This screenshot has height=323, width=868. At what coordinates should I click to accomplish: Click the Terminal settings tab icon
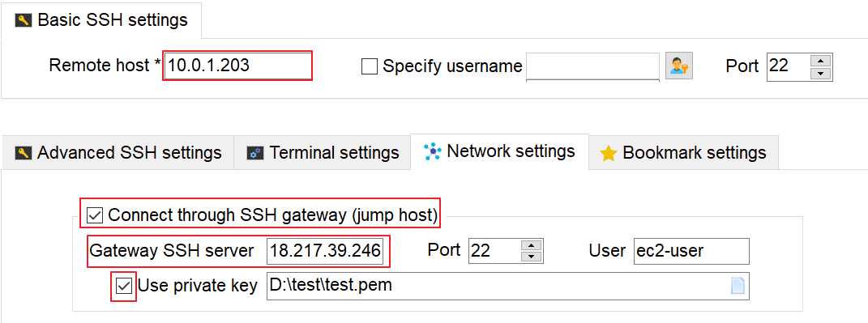click(255, 153)
